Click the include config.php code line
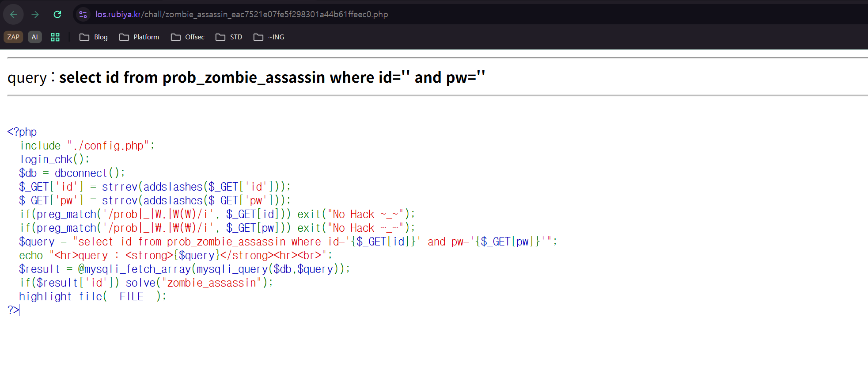Screen dimensions: 868x387 pyautogui.click(x=87, y=146)
